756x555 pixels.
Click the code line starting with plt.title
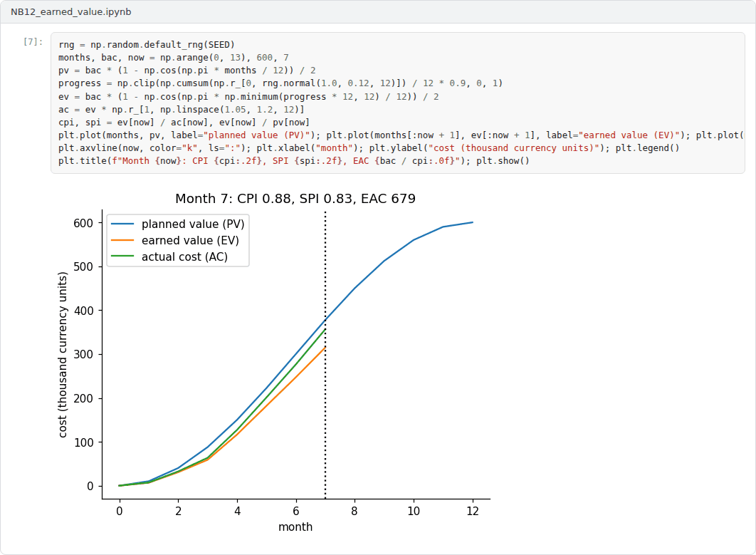coord(293,161)
